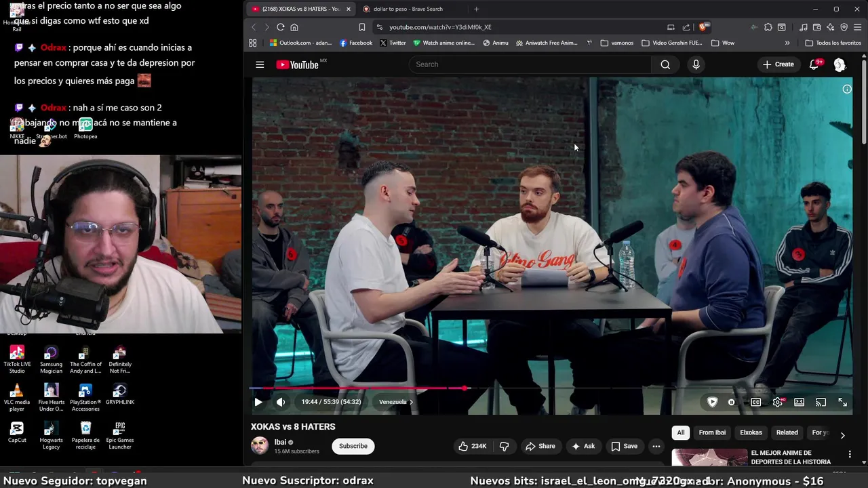Open the Outlook.com bookmark
This screenshot has height=488, width=868.
coord(300,43)
